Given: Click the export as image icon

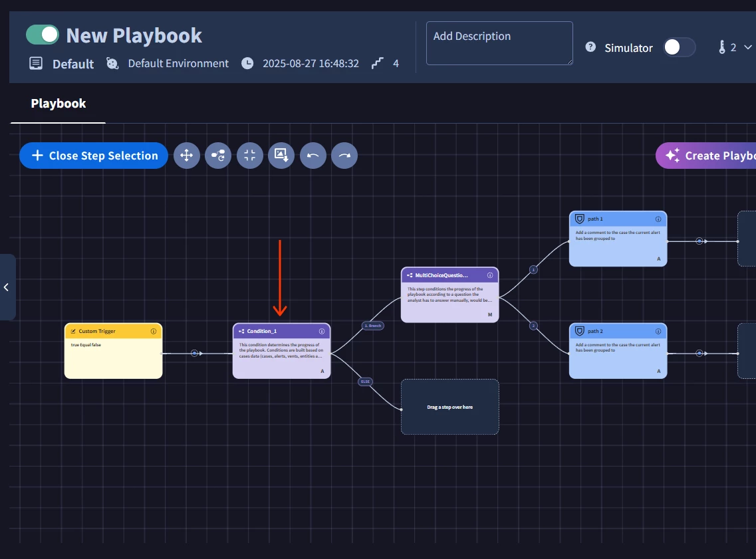Looking at the screenshot, I should [x=281, y=155].
